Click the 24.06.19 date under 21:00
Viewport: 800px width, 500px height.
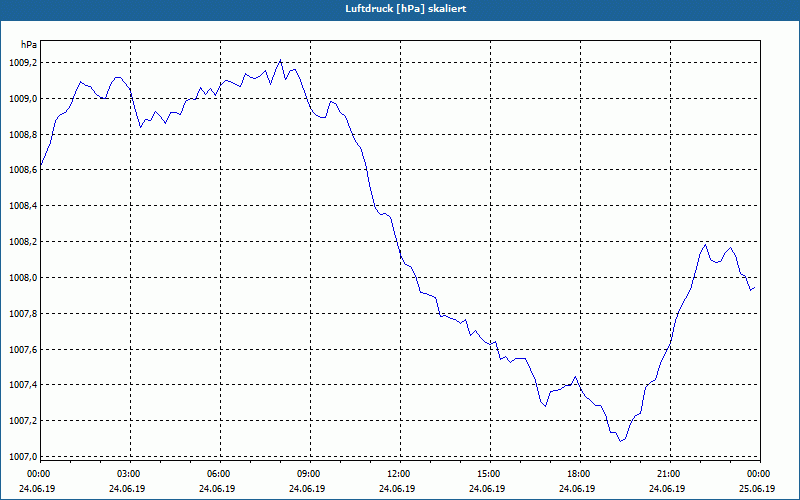(x=667, y=488)
